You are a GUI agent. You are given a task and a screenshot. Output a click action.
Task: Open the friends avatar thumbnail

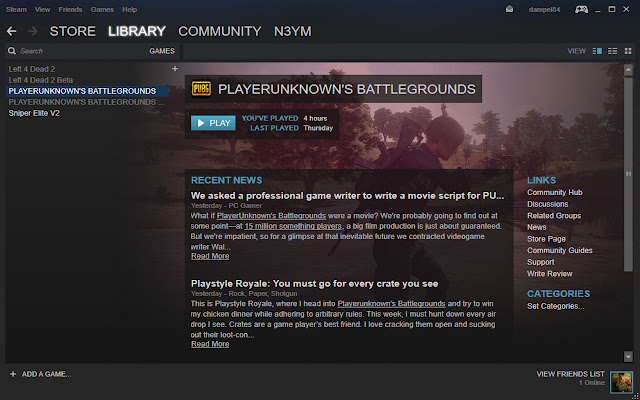[621, 382]
